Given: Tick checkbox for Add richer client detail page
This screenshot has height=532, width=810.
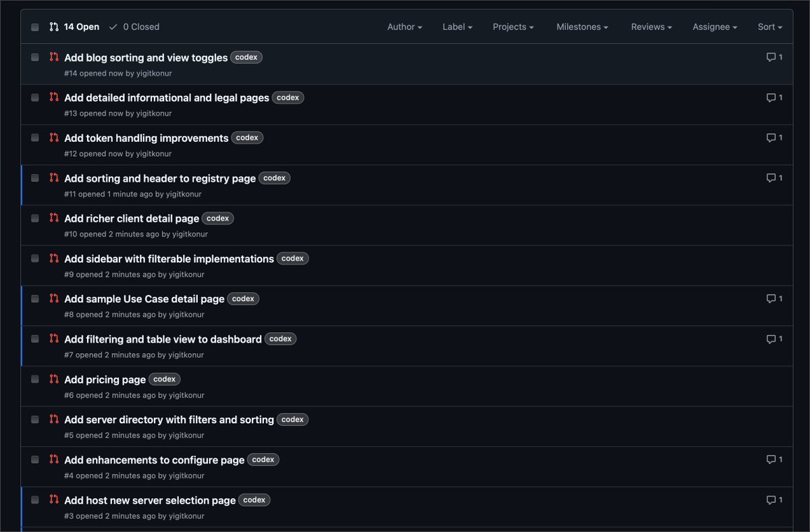Looking at the screenshot, I should click(x=35, y=218).
